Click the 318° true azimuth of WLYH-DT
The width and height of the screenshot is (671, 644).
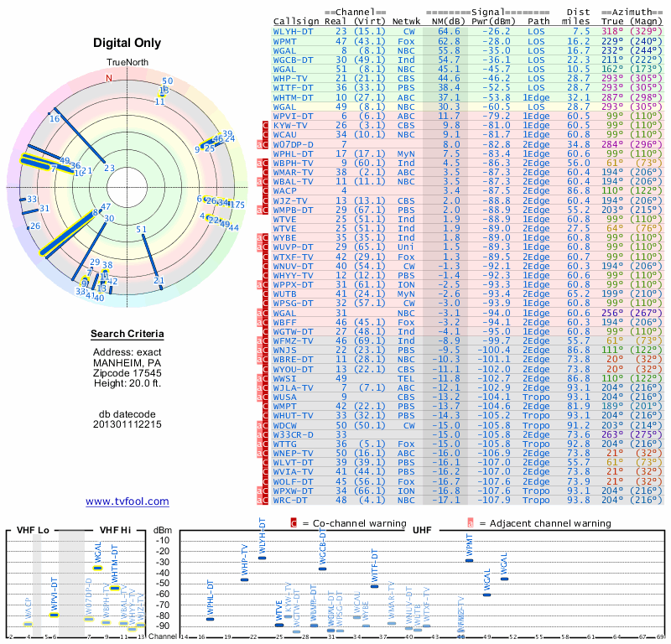click(x=612, y=32)
